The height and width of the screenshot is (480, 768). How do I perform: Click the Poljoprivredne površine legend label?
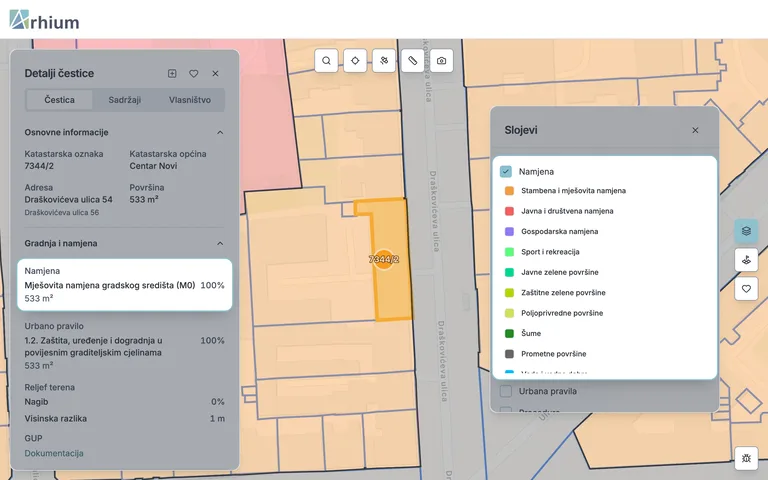[562, 313]
